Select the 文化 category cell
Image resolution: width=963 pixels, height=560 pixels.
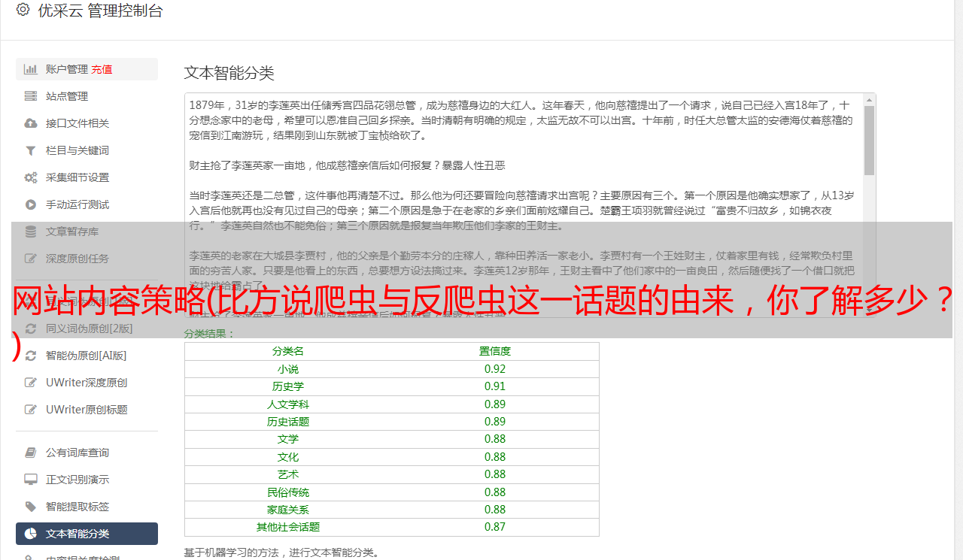288,457
